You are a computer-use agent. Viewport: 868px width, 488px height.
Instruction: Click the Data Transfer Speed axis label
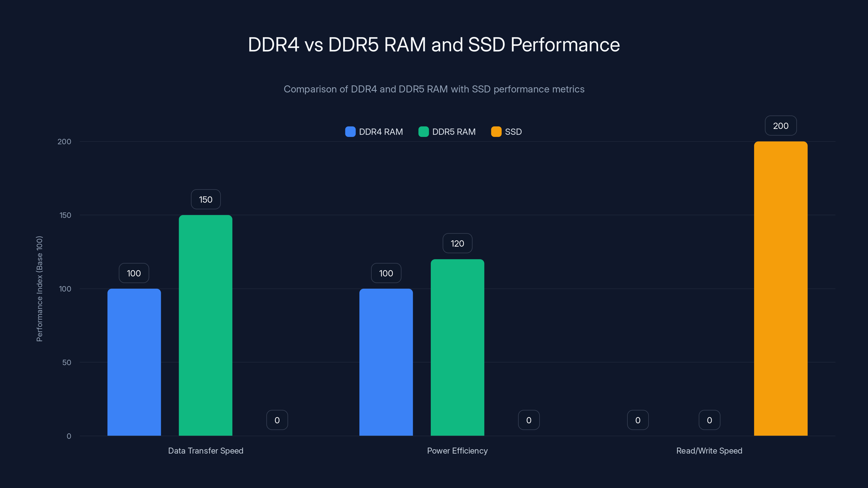click(206, 451)
